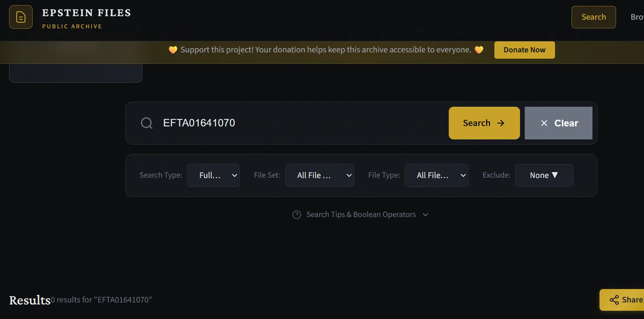Open the Exclude None dropdown

click(x=544, y=175)
